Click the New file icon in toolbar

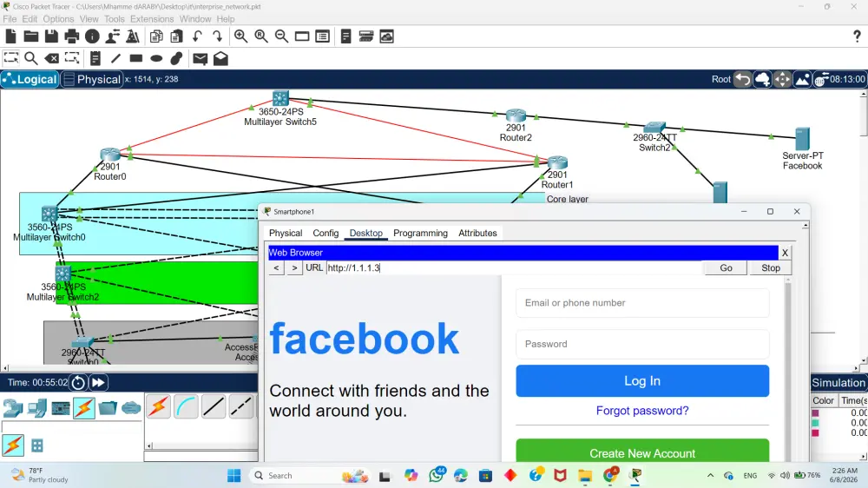coord(10,36)
